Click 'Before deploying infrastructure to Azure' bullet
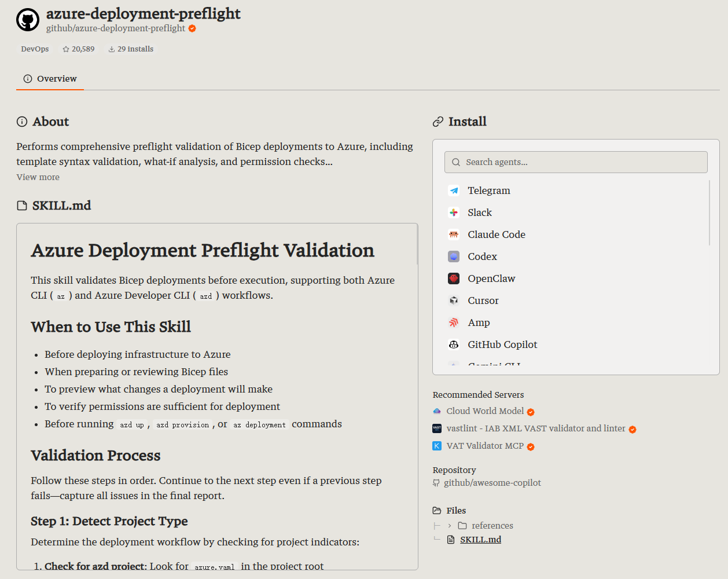Image resolution: width=728 pixels, height=579 pixels. point(138,354)
